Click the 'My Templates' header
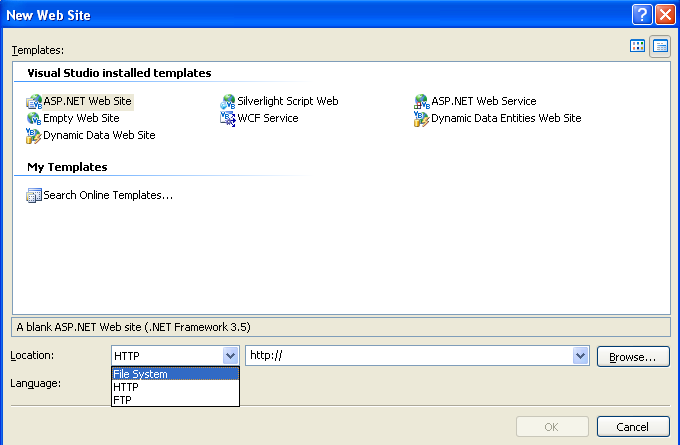This screenshot has width=680, height=445. click(x=67, y=167)
